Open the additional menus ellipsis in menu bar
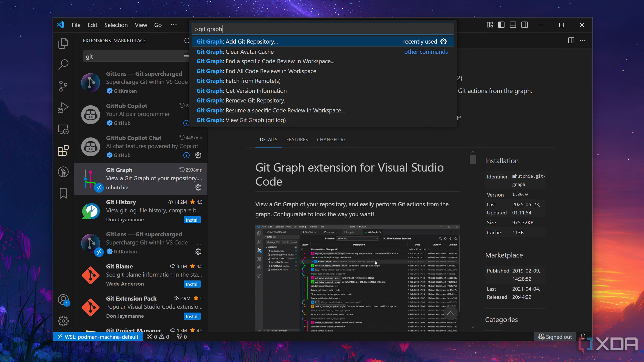The image size is (644, 362). [x=174, y=25]
